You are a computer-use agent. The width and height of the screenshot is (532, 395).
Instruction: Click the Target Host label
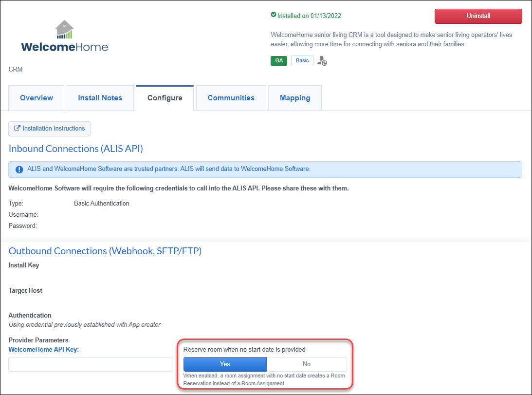(x=25, y=290)
